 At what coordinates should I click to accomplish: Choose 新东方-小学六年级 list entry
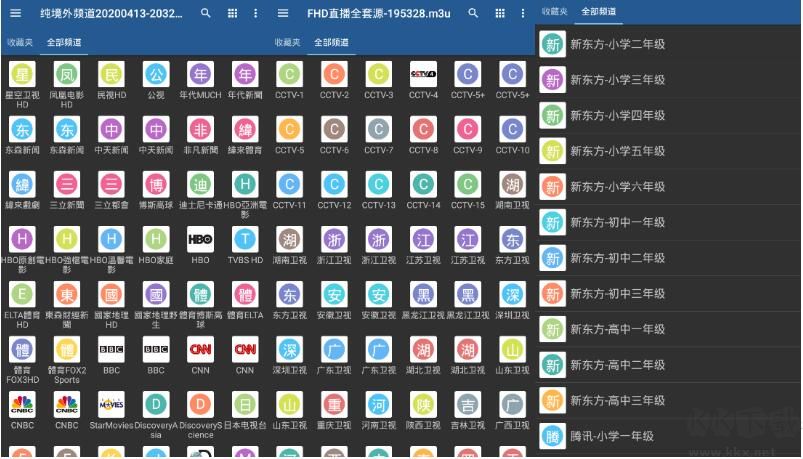click(668, 186)
